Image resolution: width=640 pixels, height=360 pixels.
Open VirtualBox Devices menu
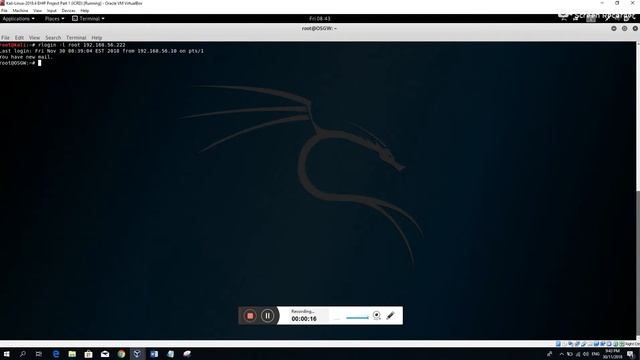click(68, 11)
